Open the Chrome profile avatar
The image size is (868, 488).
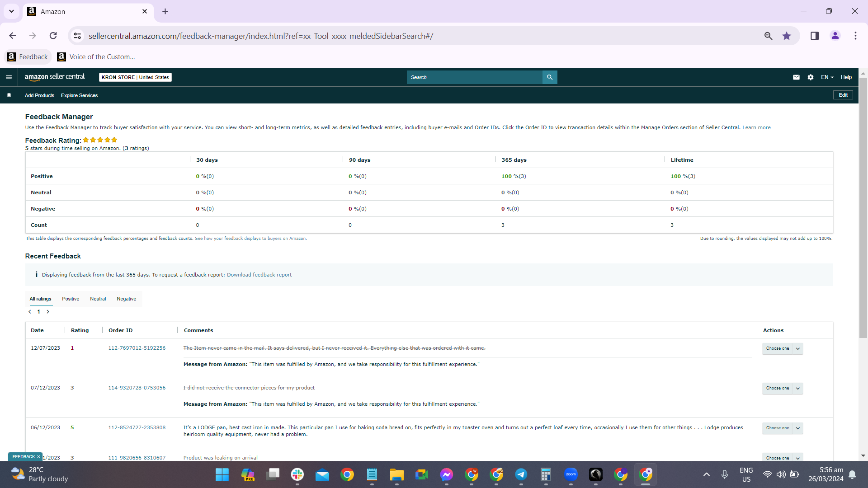835,36
